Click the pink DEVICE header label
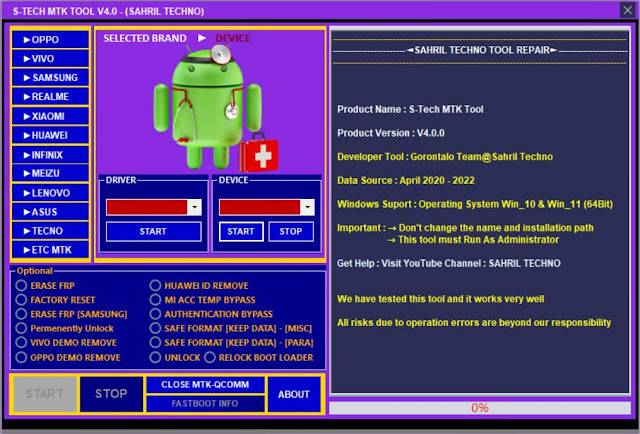Viewport: 640px width, 434px height. pyautogui.click(x=233, y=38)
